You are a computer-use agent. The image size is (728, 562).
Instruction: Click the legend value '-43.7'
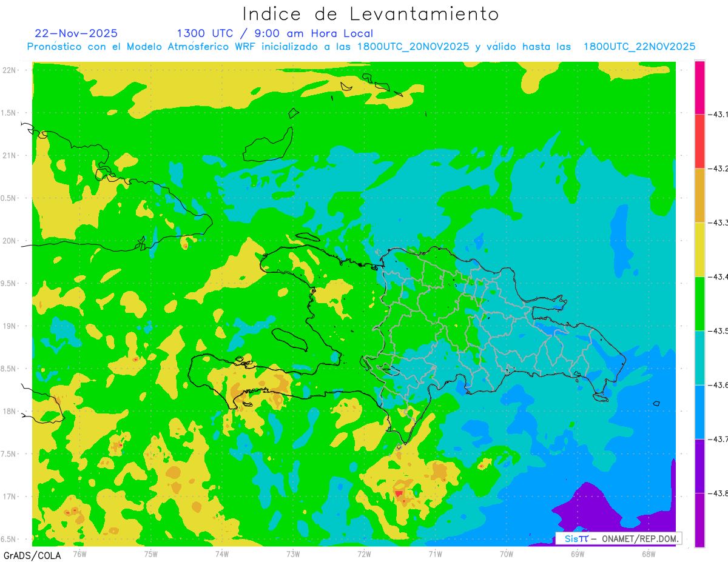tap(718, 439)
